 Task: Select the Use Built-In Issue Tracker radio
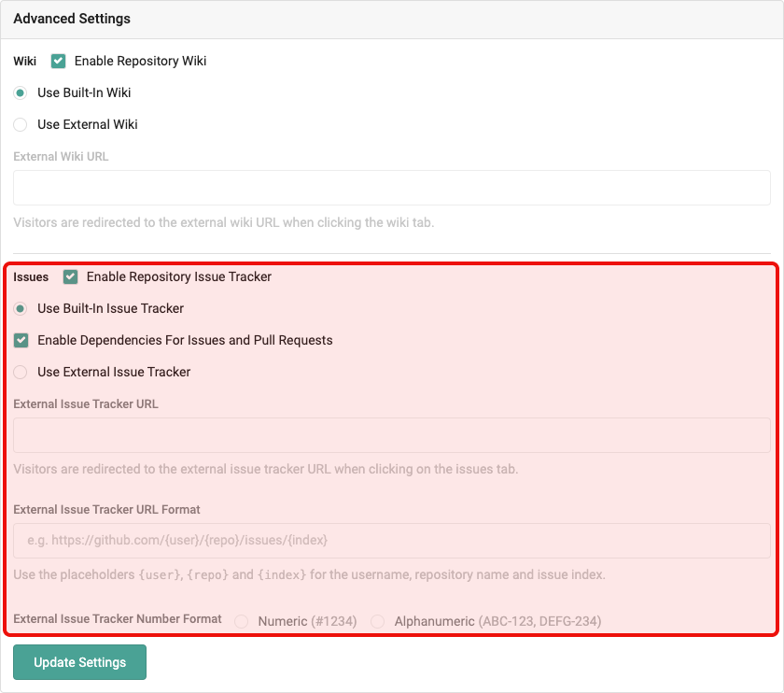point(21,308)
